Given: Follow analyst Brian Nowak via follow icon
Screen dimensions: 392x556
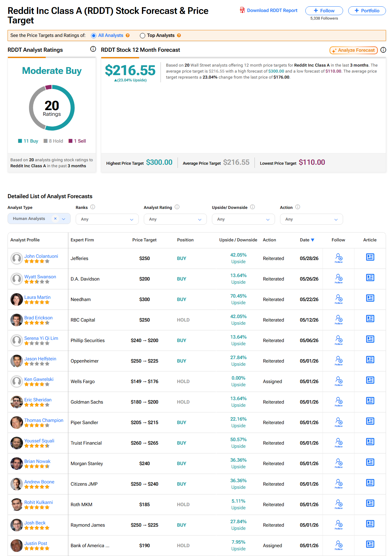Looking at the screenshot, I should pos(339,463).
